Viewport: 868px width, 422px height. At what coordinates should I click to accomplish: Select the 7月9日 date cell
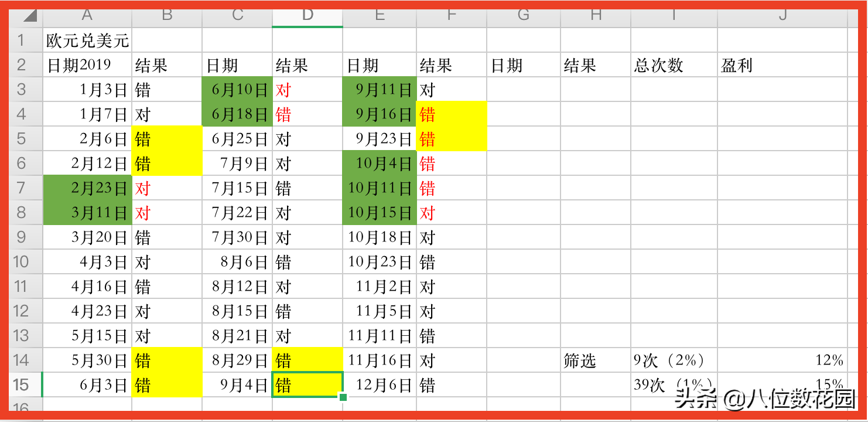(x=237, y=164)
